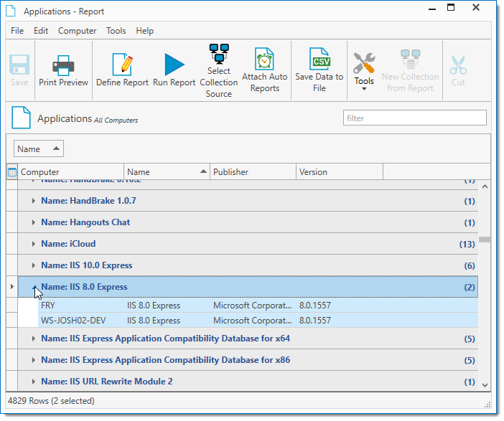Click the 4829 Rows status bar text
Screen dimensions: 504x421
51,401
